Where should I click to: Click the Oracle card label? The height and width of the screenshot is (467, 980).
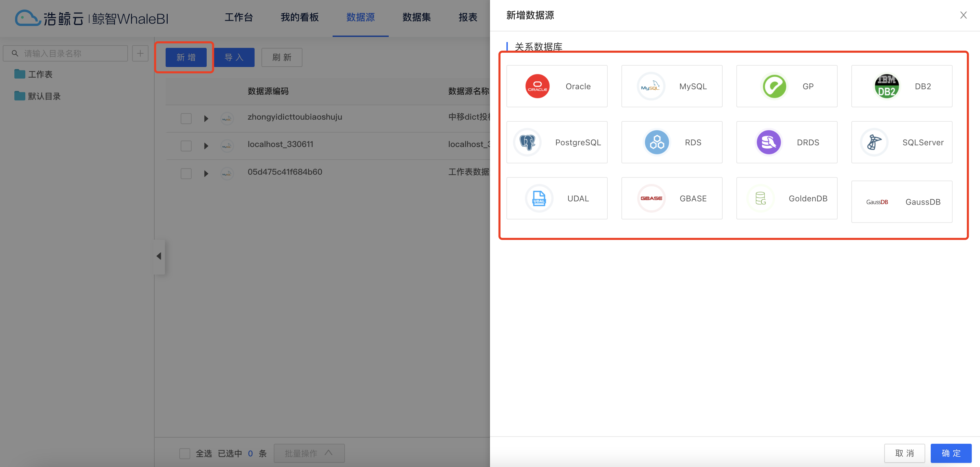578,86
